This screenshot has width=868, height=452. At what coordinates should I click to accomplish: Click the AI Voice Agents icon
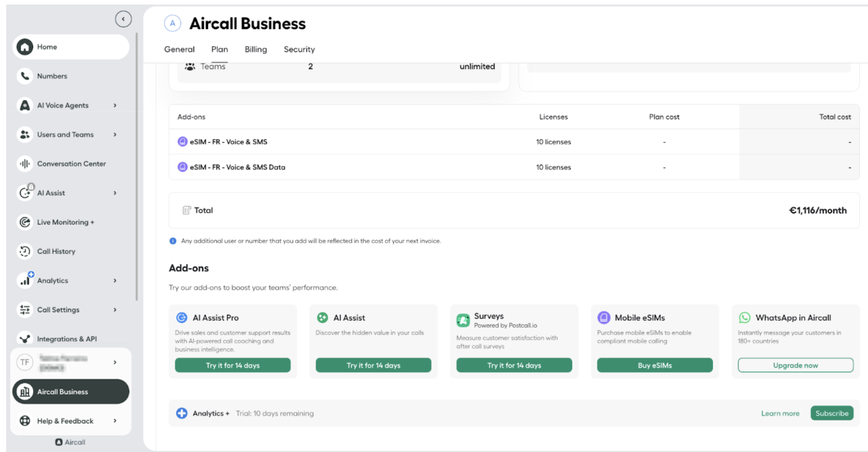(x=25, y=105)
